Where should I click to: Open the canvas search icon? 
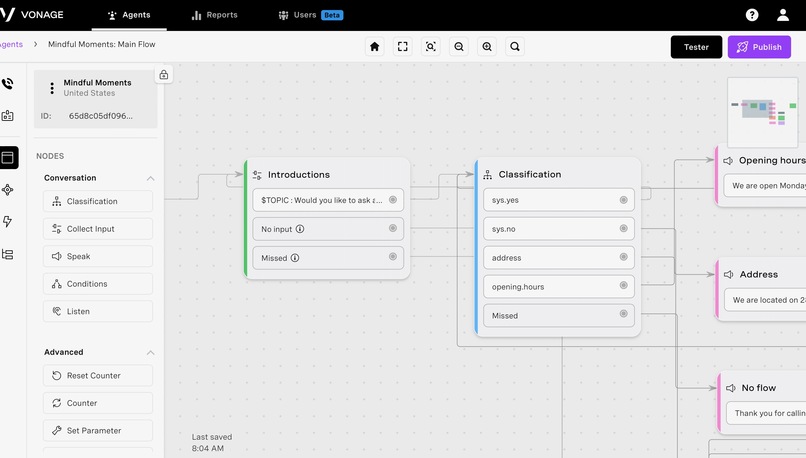515,47
